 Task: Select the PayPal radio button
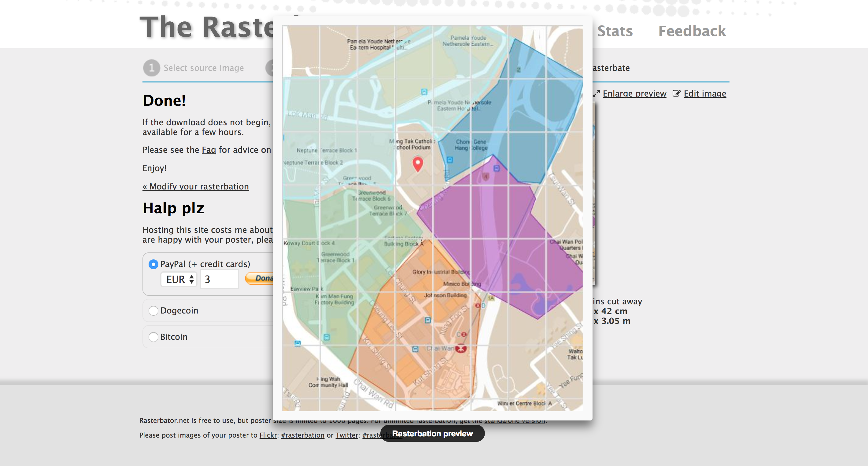tap(153, 264)
